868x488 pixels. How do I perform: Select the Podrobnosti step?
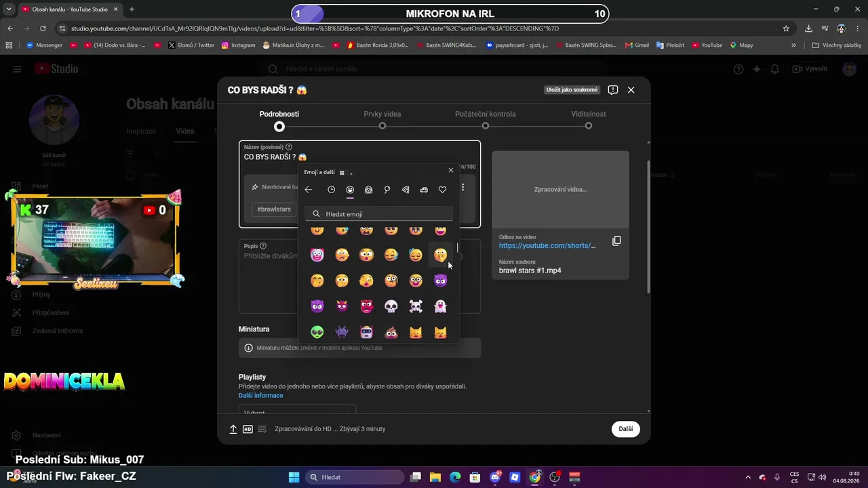pos(279,120)
